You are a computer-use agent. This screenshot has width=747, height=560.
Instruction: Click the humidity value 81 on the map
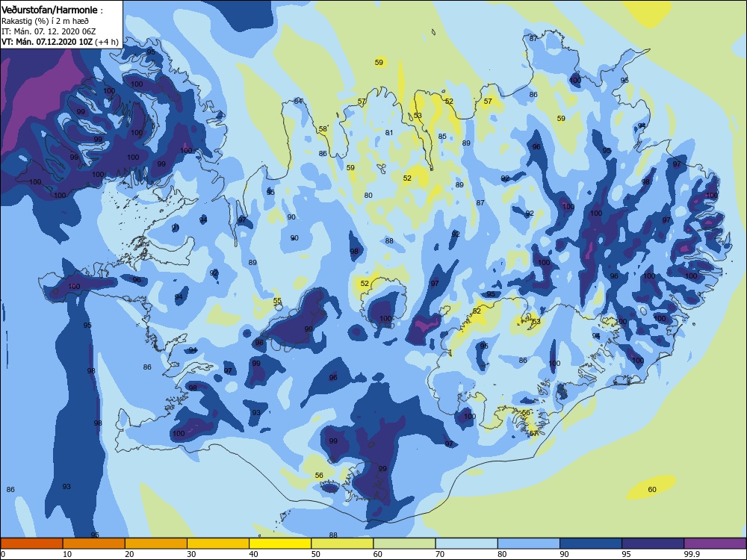(389, 132)
